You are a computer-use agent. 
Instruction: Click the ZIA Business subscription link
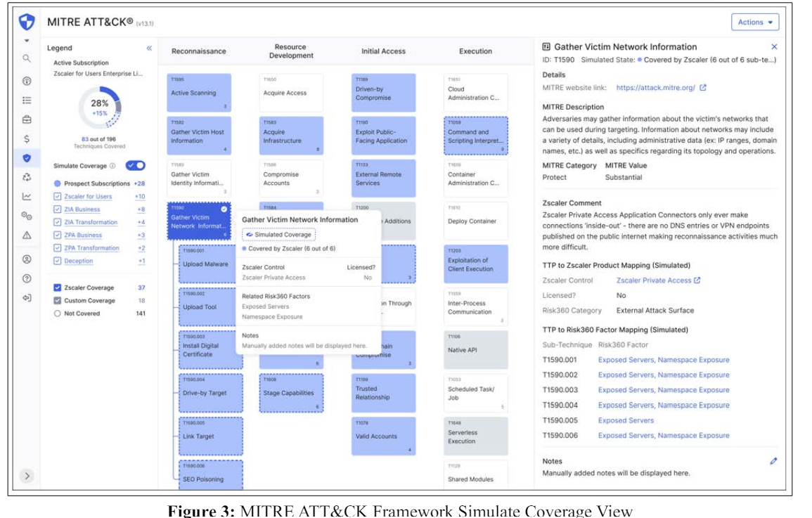(82, 209)
